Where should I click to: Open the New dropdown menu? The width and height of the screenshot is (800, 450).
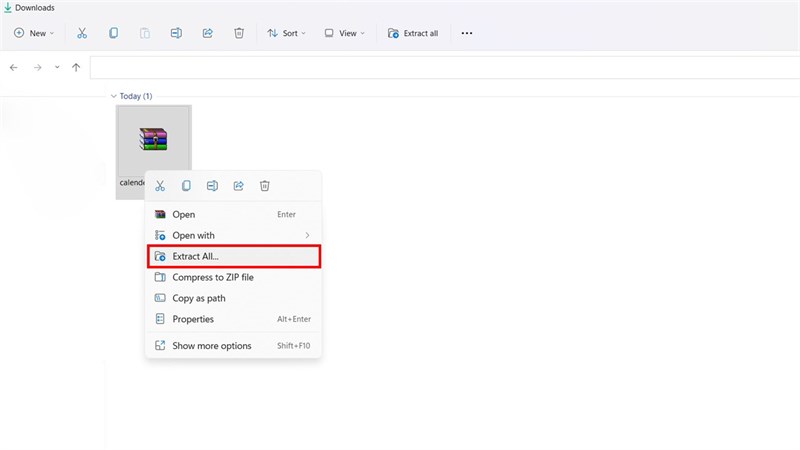pos(35,33)
